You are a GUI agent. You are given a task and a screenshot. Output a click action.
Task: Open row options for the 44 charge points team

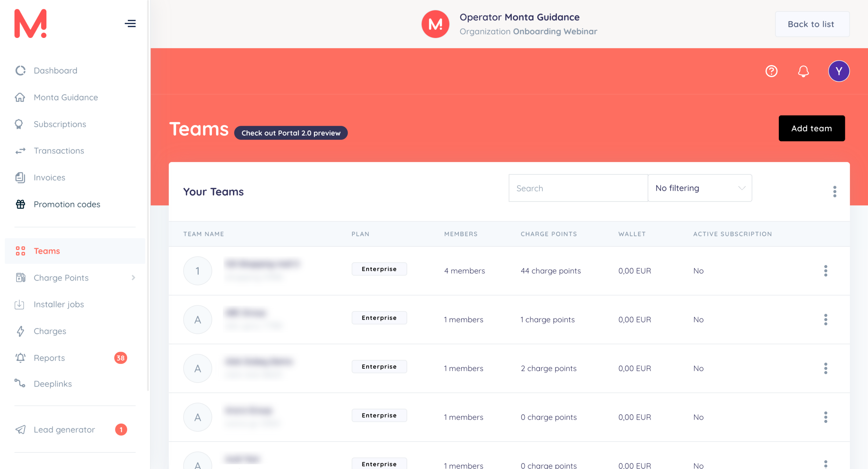[x=826, y=271]
